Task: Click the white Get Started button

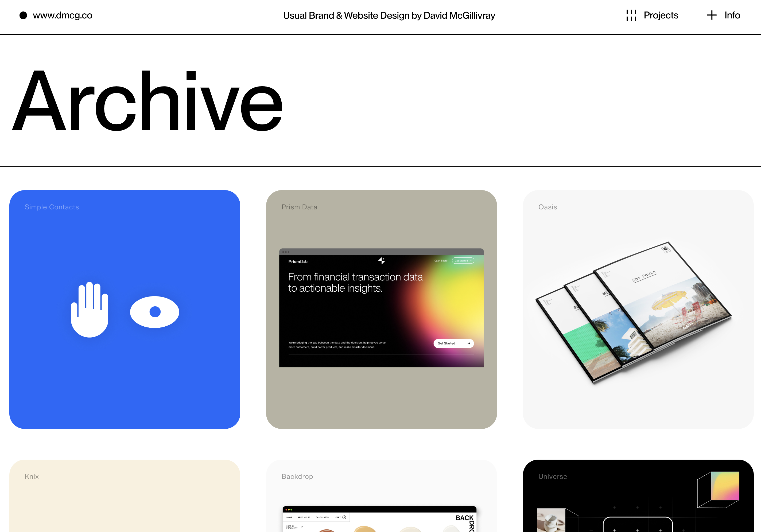Action: pyautogui.click(x=453, y=343)
